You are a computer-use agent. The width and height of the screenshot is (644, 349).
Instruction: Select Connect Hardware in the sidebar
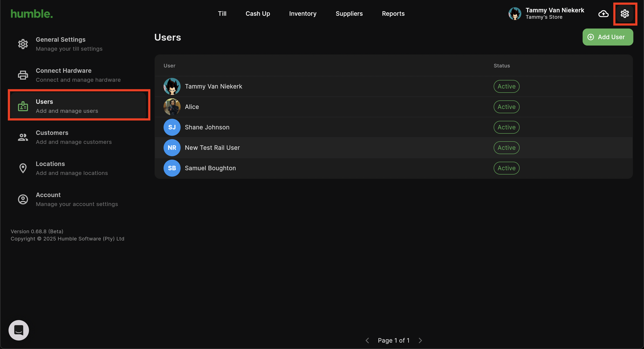(78, 75)
